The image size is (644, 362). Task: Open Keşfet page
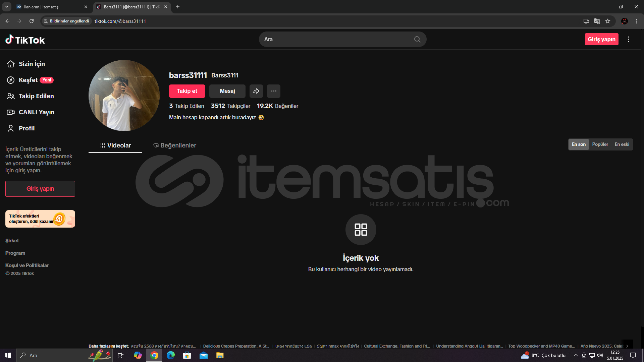pyautogui.click(x=30, y=80)
